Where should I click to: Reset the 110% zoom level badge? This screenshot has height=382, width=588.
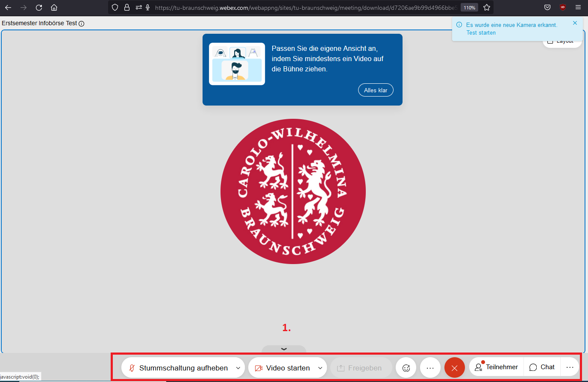click(469, 8)
